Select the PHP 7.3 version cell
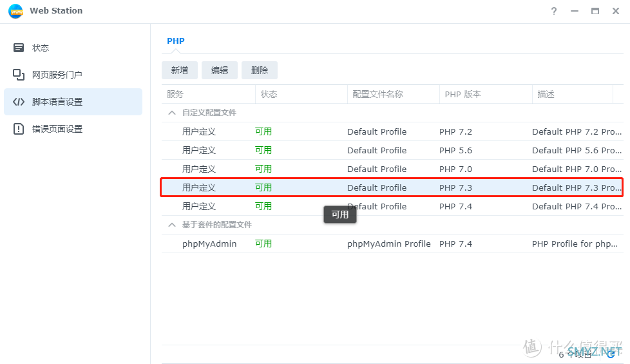 (x=455, y=188)
